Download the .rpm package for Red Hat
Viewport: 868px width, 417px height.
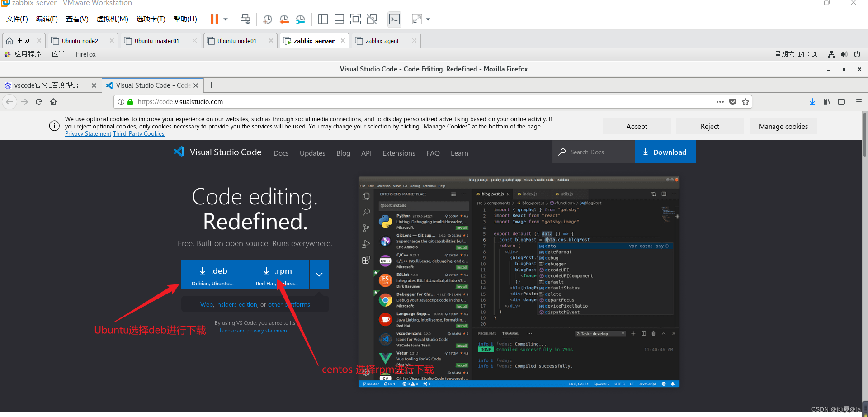click(x=277, y=275)
